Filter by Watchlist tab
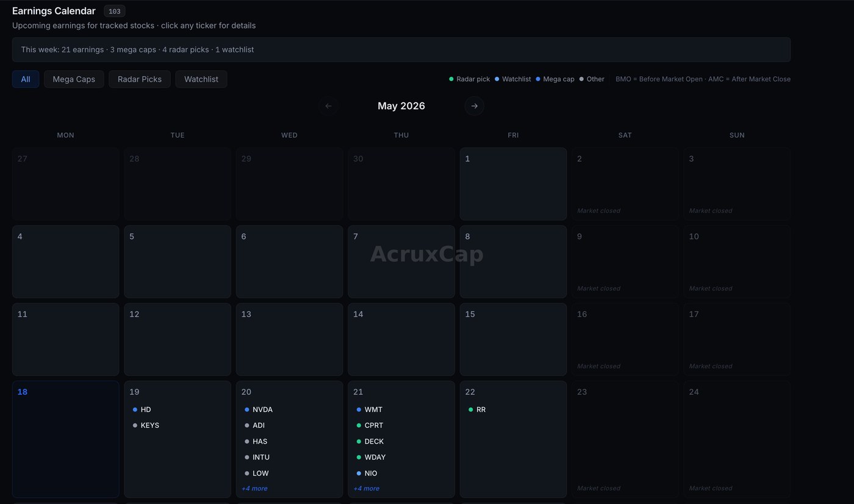Screen dimensions: 854x504 [x=201, y=79]
